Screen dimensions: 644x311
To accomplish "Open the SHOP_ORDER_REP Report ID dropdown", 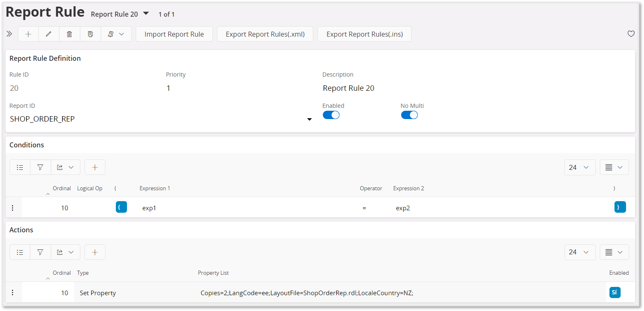I will pos(310,119).
